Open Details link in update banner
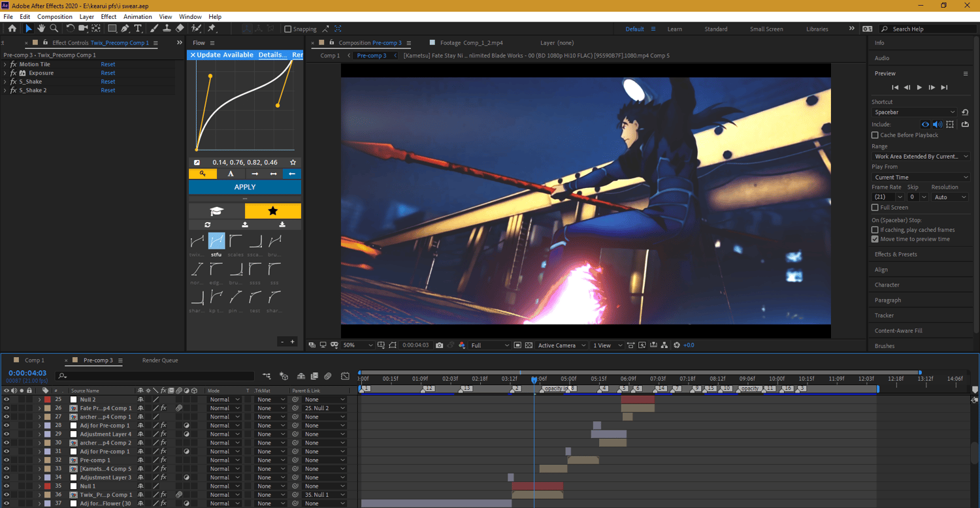The image size is (980, 508). (x=272, y=55)
